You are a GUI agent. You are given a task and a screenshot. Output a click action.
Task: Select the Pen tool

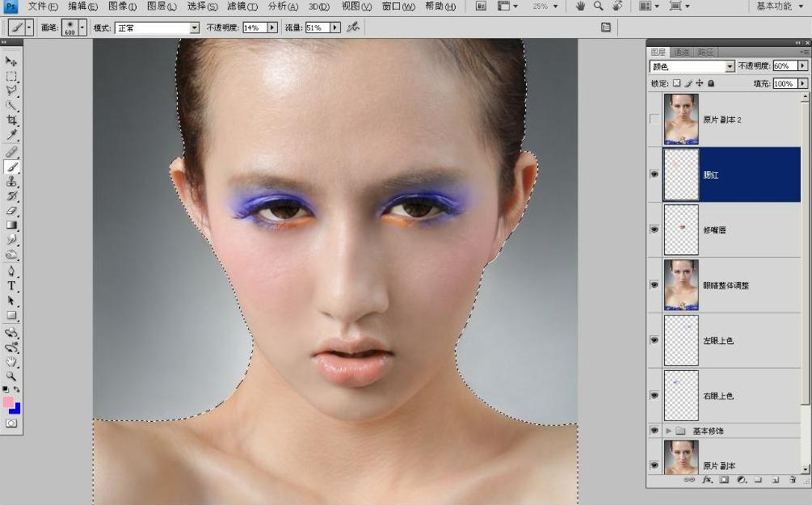click(11, 271)
